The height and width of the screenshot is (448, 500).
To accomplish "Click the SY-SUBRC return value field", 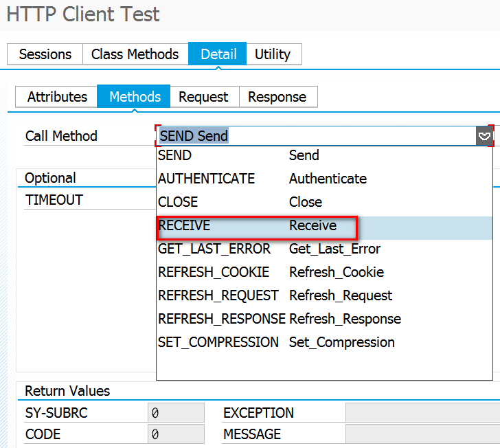I will pyautogui.click(x=176, y=413).
